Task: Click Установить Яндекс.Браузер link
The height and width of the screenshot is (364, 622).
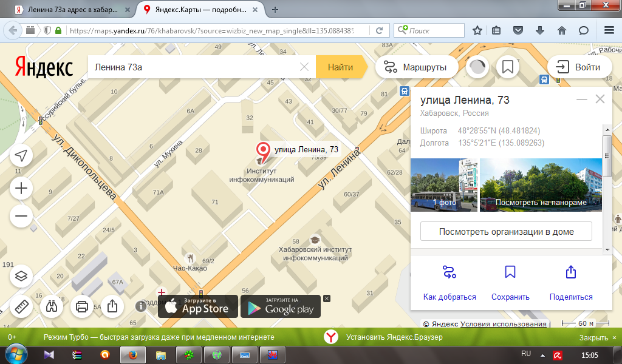Action: click(x=394, y=337)
